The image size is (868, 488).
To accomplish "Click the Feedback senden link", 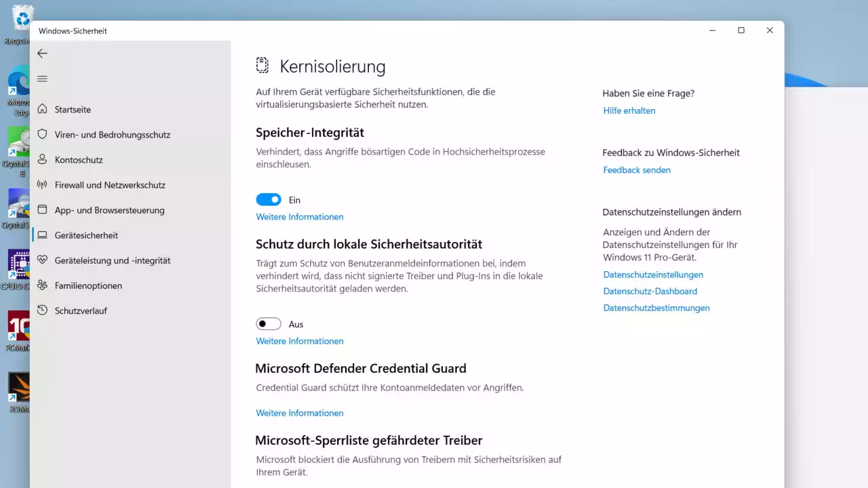I will [637, 170].
